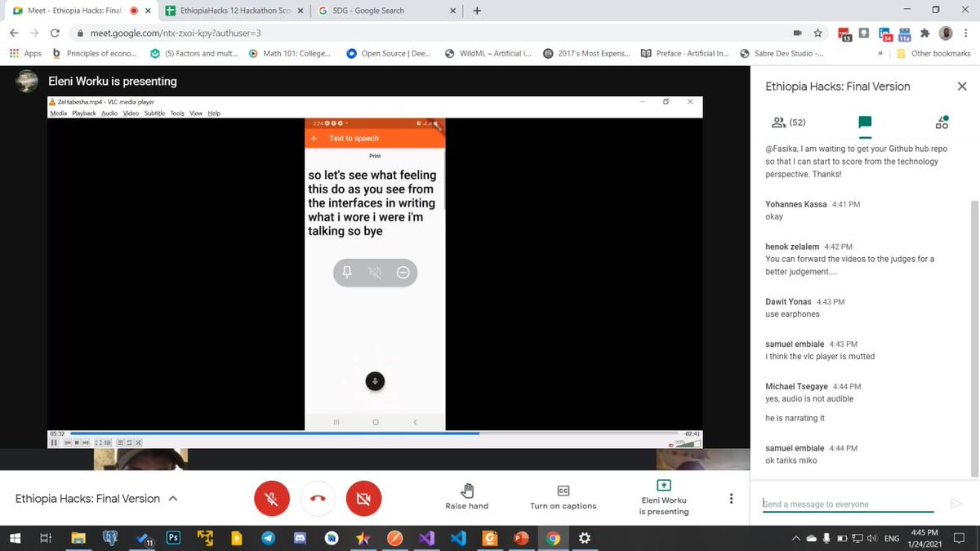Turn on captions
980x551 pixels.
coord(563,496)
